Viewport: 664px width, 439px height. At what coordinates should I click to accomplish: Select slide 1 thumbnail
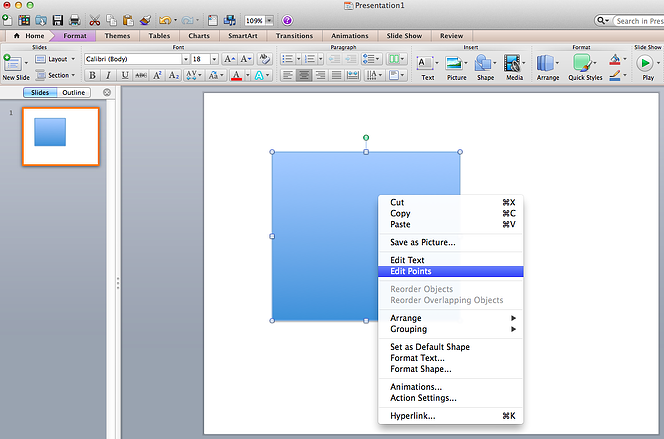[x=60, y=135]
